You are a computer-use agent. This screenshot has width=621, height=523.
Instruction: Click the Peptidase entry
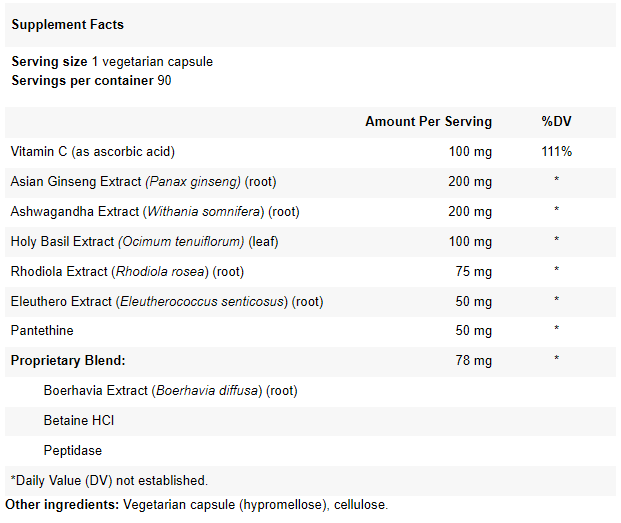point(73,450)
